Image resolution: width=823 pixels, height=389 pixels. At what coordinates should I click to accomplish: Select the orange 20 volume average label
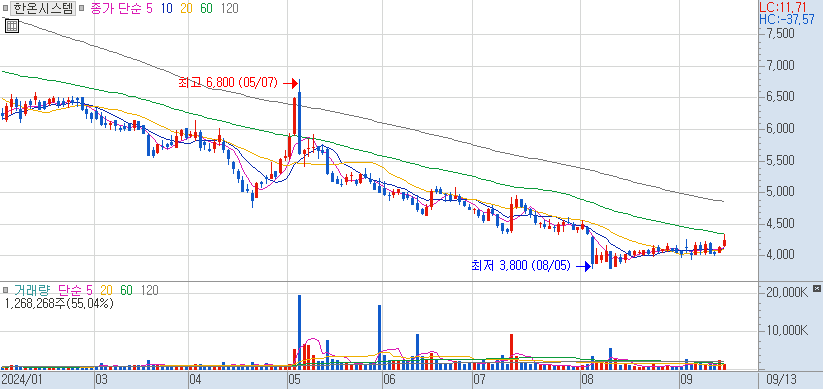107,290
